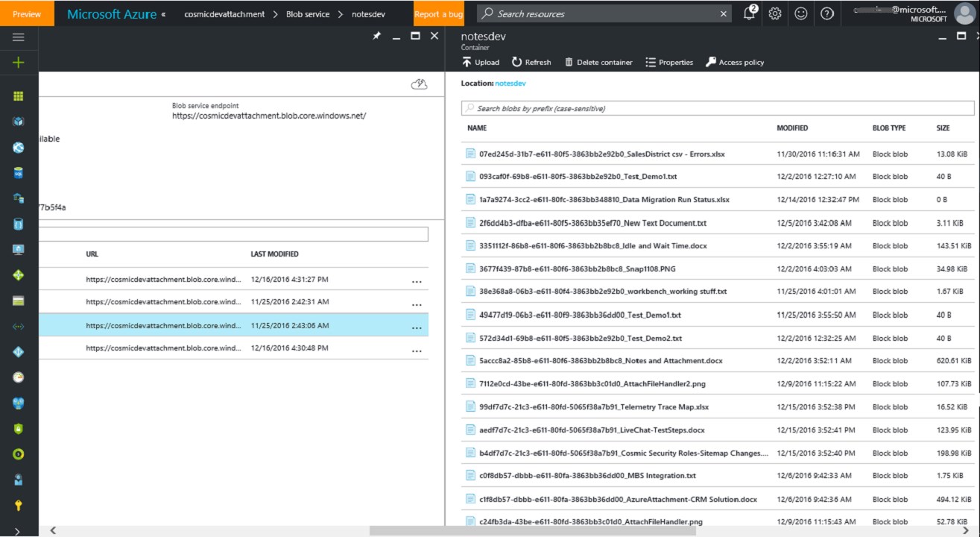Open portal settings gear icon
The height and width of the screenshot is (537, 980).
(775, 13)
